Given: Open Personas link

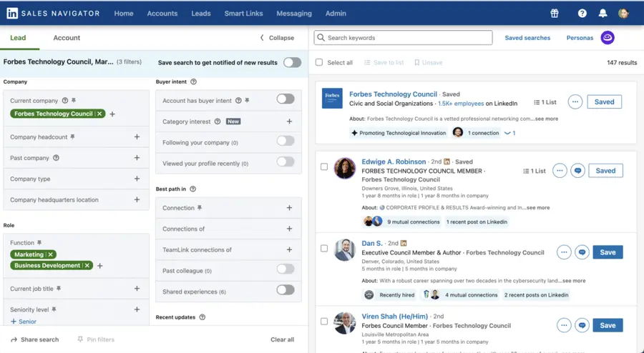Looking at the screenshot, I should click(580, 38).
